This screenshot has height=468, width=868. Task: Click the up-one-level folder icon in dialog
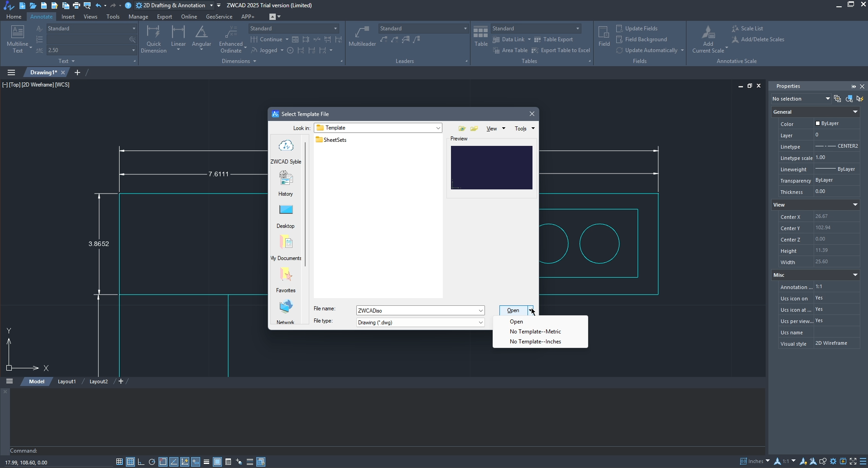click(x=462, y=129)
